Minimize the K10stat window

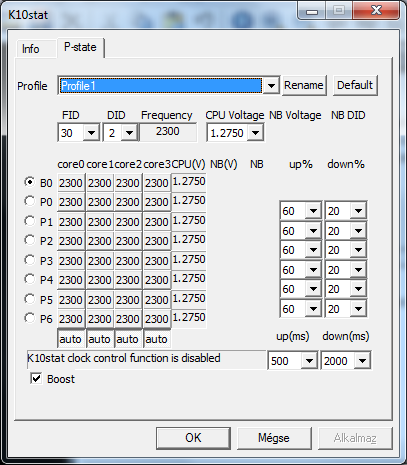click(312, 11)
